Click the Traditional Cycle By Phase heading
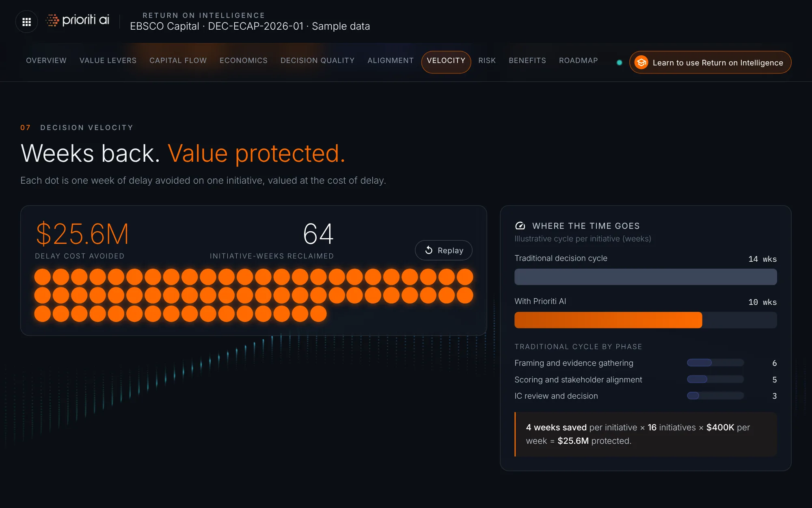 click(578, 347)
